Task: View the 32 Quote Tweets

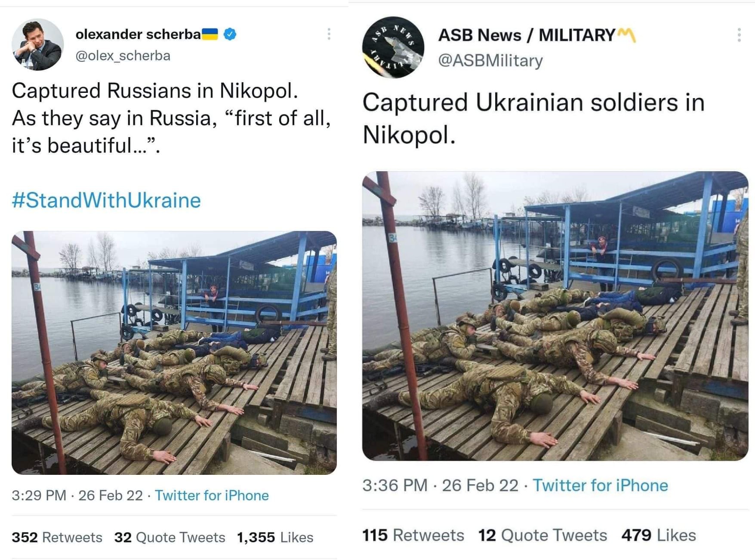Action: click(x=169, y=537)
